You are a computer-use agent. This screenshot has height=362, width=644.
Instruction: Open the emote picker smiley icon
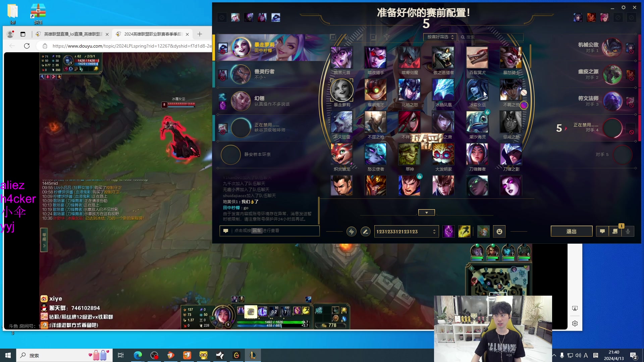coord(499,231)
